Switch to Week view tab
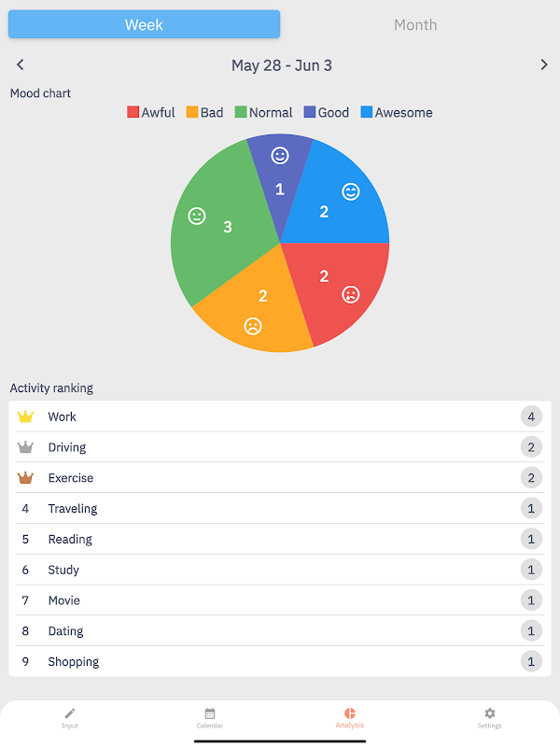The height and width of the screenshot is (747, 560). 144,25
